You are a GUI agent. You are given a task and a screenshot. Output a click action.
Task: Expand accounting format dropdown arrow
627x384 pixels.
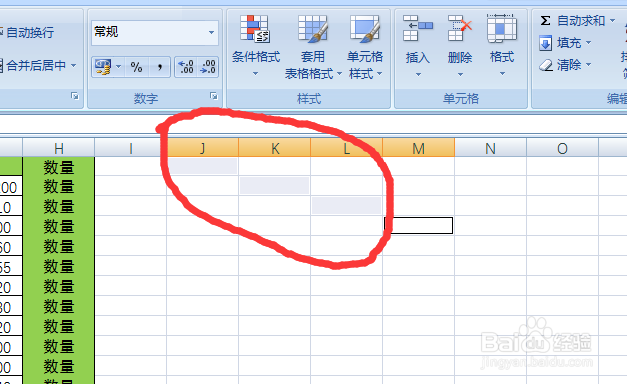(118, 67)
